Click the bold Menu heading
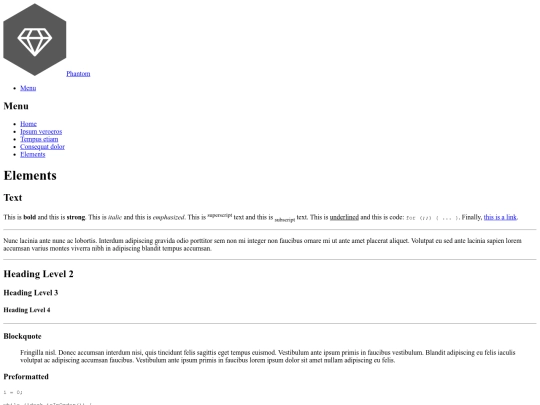The image size is (540, 405). tap(16, 106)
